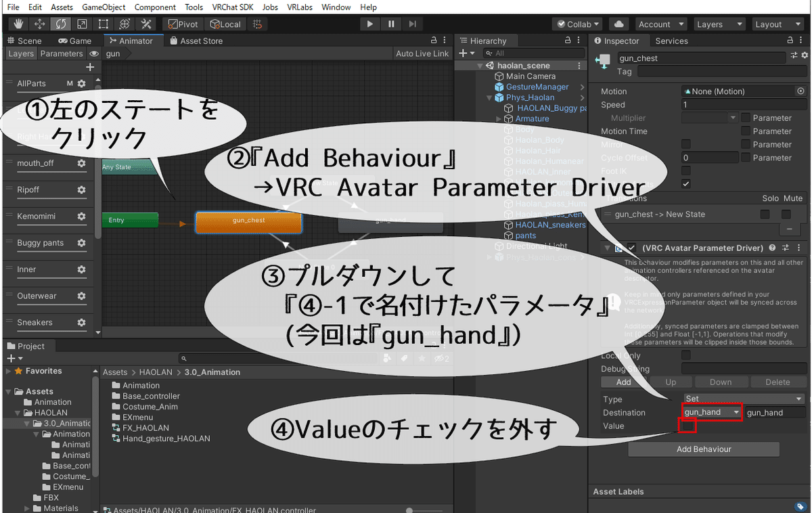
Task: Open the Collab dropdown
Action: point(579,24)
